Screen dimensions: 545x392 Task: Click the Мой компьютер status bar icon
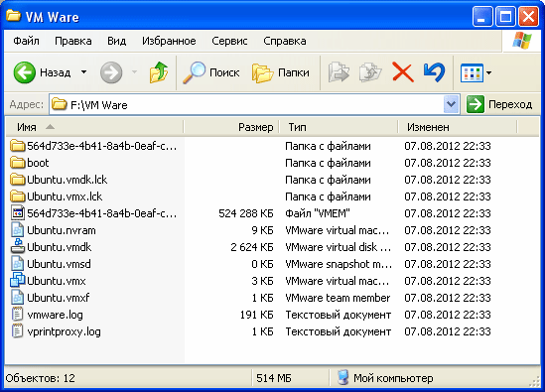tap(343, 378)
